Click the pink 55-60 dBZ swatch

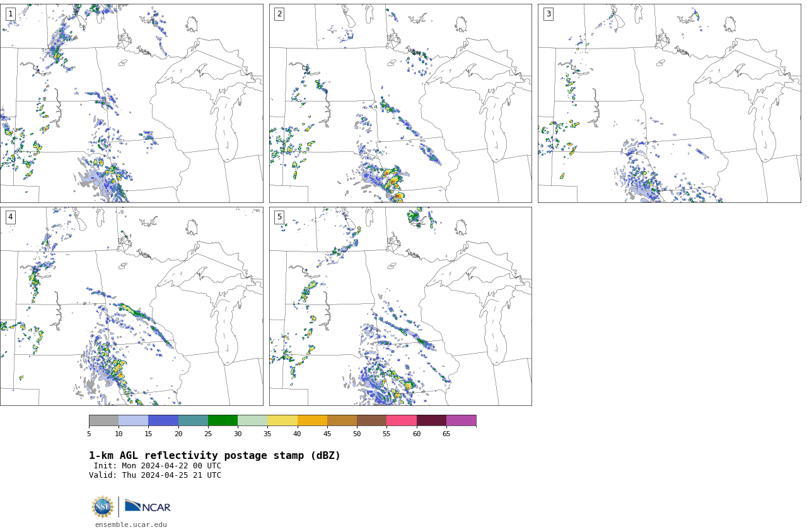(402, 420)
